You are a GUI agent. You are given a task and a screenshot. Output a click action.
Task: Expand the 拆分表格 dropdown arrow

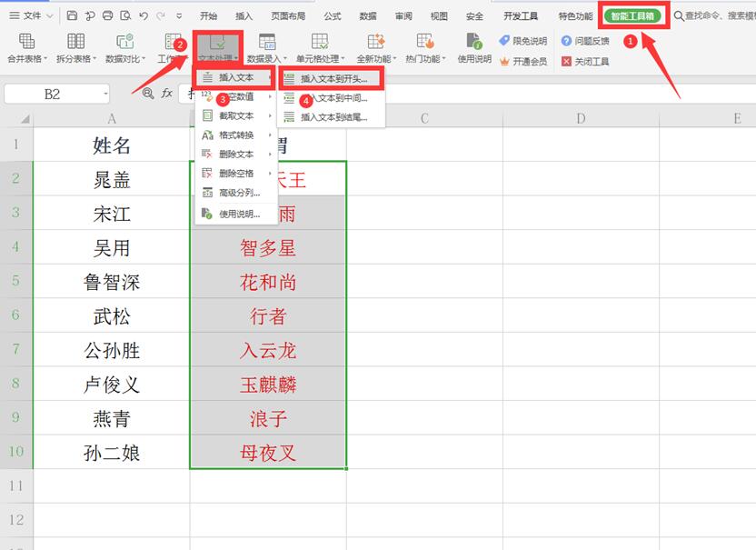point(94,59)
